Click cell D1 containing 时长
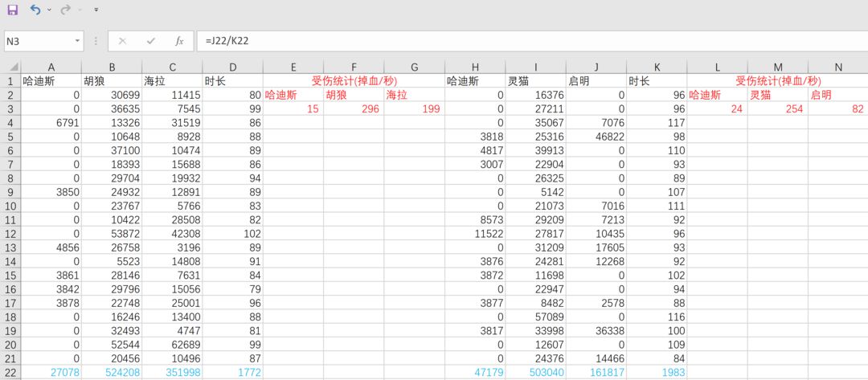The height and width of the screenshot is (380, 868). pyautogui.click(x=232, y=81)
